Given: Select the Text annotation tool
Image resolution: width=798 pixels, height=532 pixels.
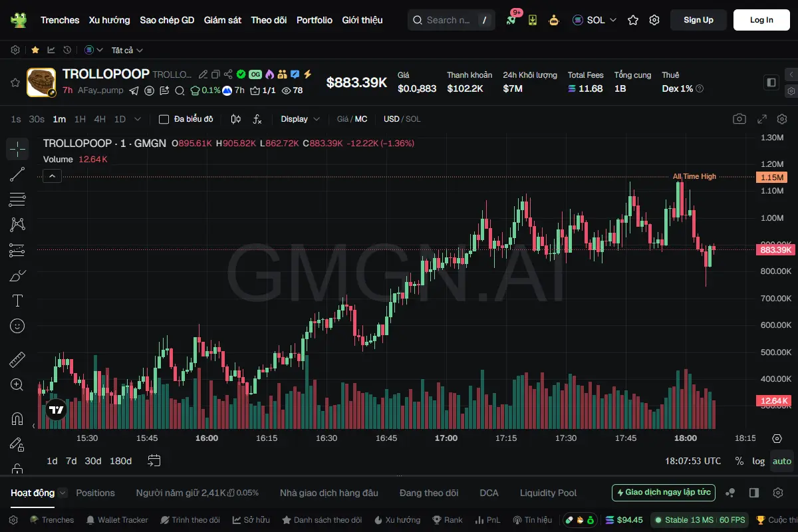Looking at the screenshot, I should coord(17,301).
